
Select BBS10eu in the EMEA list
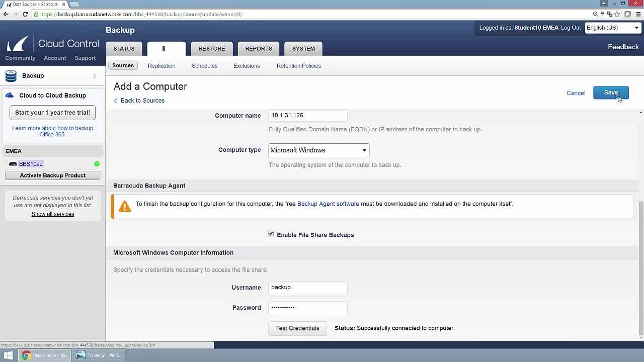point(31,164)
